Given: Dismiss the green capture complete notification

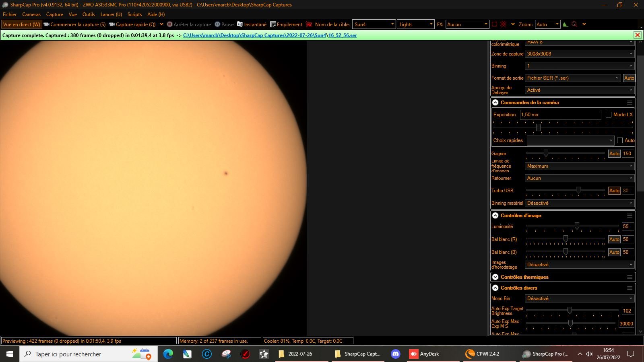Looking at the screenshot, I should (638, 35).
